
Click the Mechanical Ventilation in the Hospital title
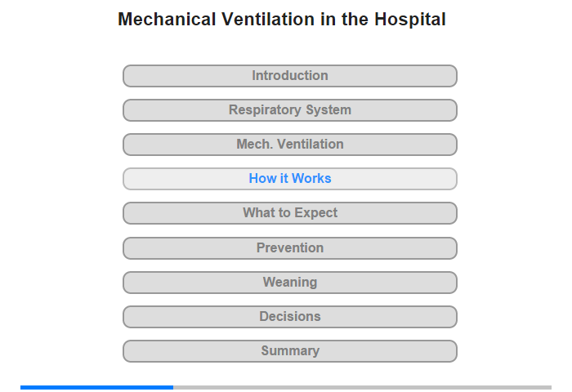tap(282, 20)
